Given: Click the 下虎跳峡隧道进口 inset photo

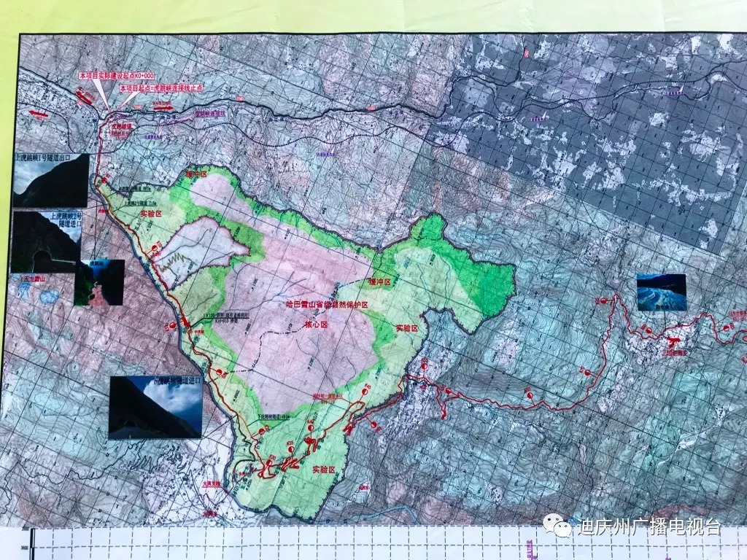Looking at the screenshot, I should (x=156, y=407).
